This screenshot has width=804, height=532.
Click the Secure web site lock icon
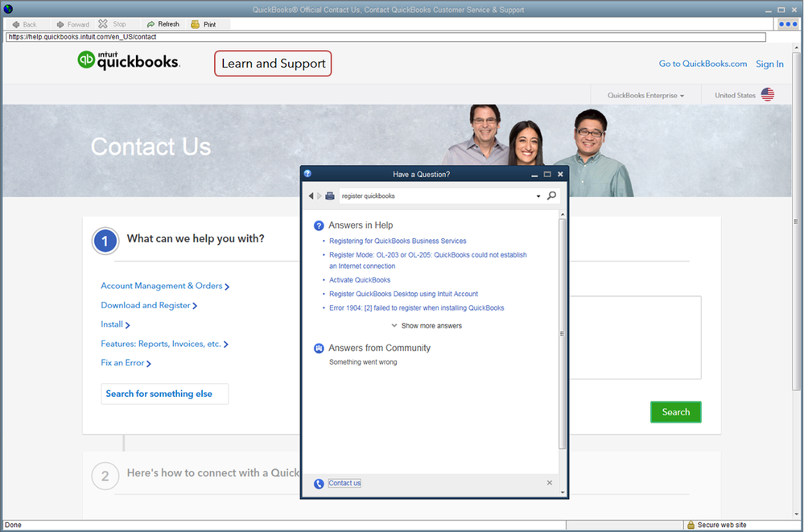[691, 525]
